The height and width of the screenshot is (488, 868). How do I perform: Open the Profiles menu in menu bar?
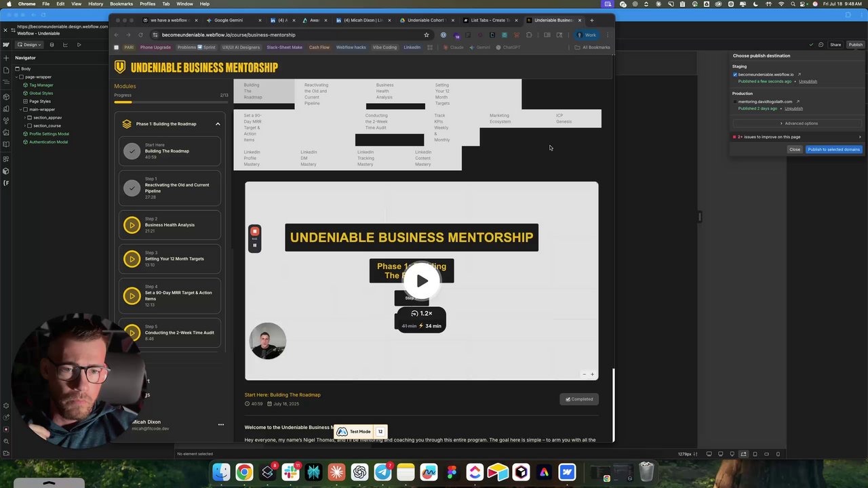coord(147,4)
